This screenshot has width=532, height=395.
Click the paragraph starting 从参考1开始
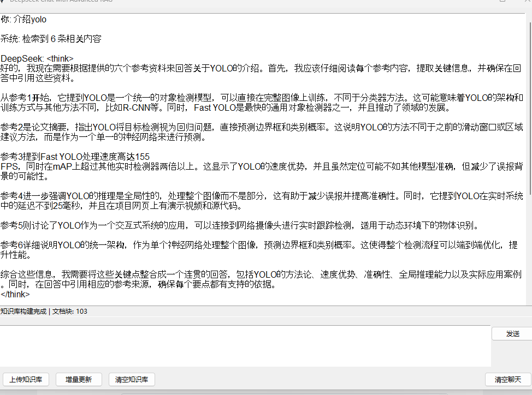(262, 103)
